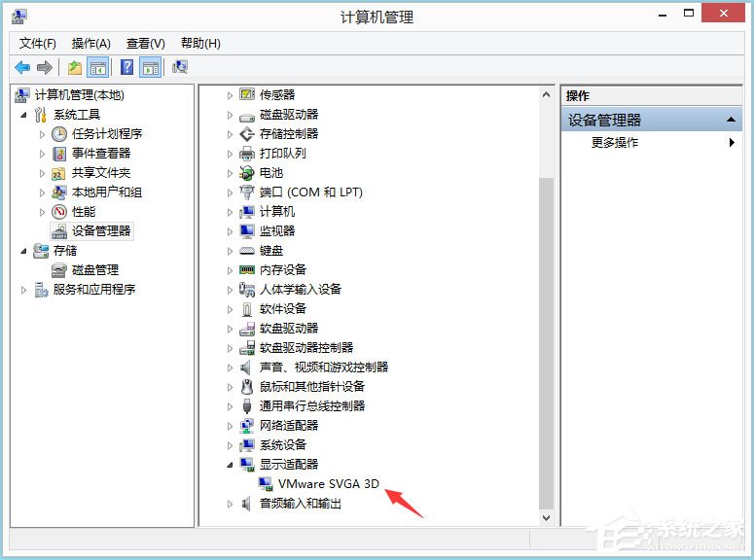Expand the 声音、视频和游戏控制器 category

coord(230,367)
